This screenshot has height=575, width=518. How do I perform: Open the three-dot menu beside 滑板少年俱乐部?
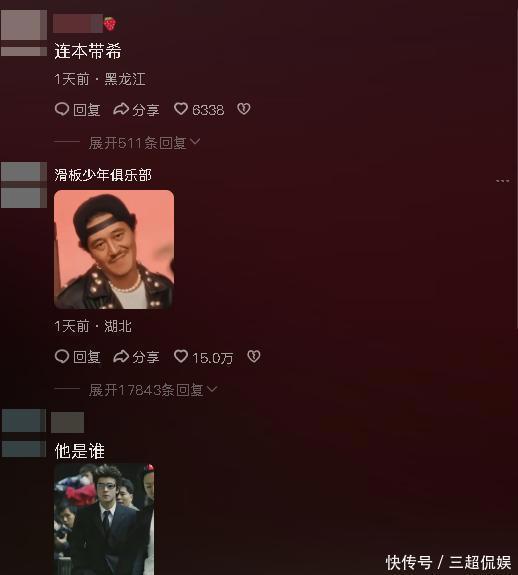(x=503, y=181)
